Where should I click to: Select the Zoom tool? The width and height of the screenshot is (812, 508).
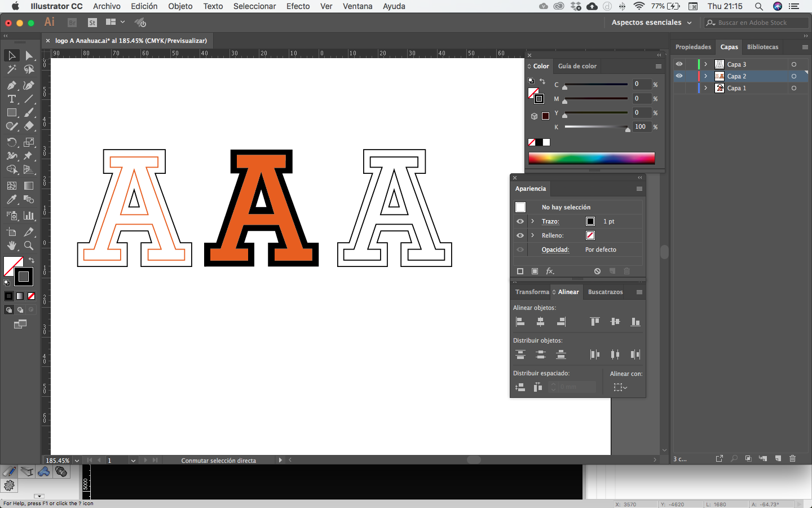point(29,246)
